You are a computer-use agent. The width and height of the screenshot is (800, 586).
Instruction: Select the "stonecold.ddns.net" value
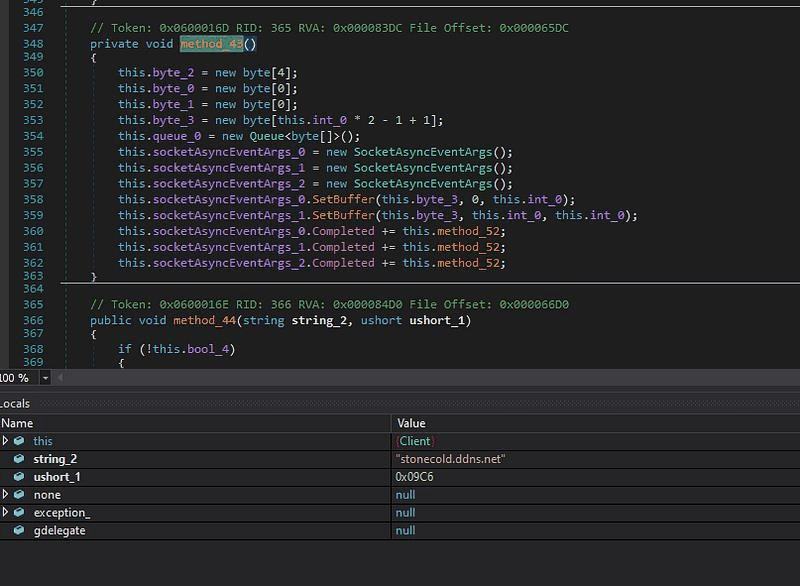pyautogui.click(x=450, y=459)
